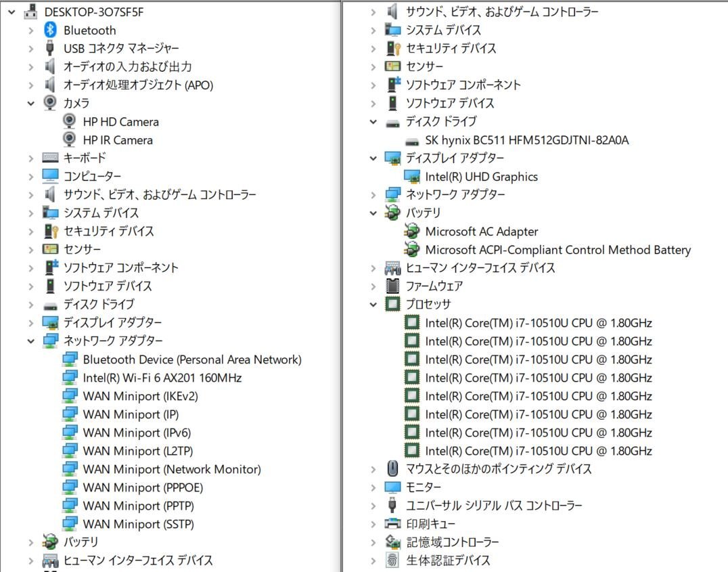This screenshot has width=728, height=572.
Task: Click the ファームウェア chip icon
Action: tap(393, 286)
